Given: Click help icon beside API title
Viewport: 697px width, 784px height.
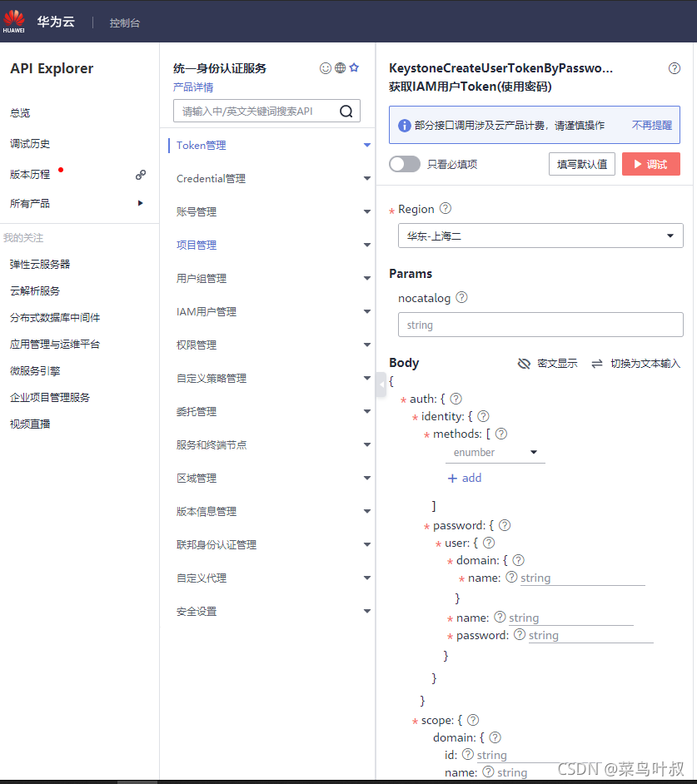Looking at the screenshot, I should click(675, 68).
